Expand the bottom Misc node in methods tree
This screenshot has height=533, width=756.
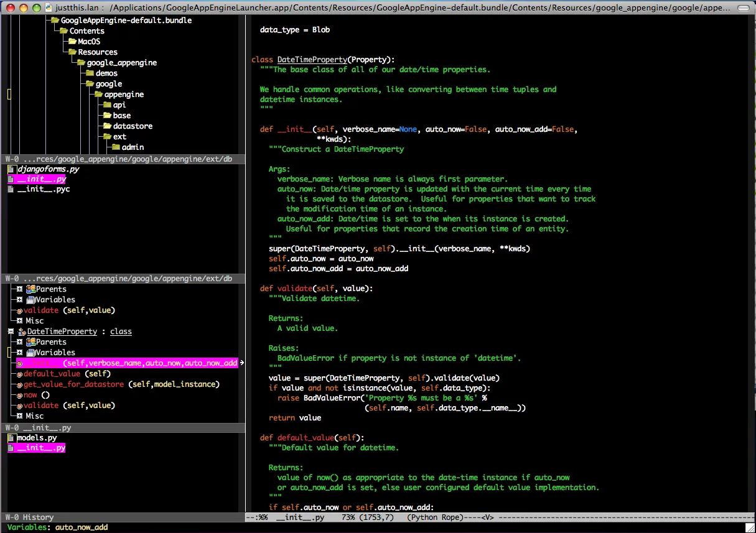[20, 416]
